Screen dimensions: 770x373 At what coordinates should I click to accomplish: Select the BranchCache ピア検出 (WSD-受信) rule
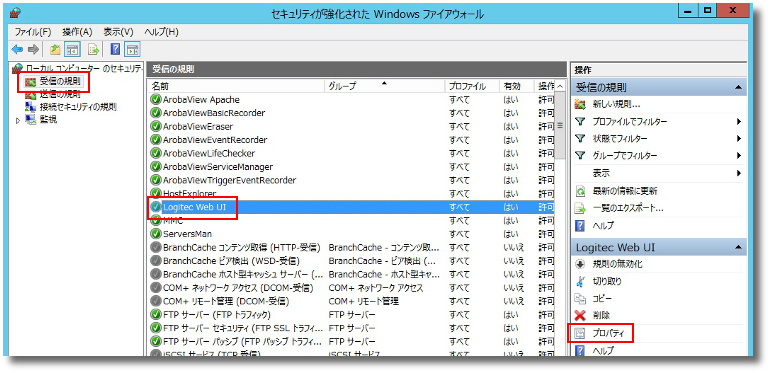pos(351,261)
